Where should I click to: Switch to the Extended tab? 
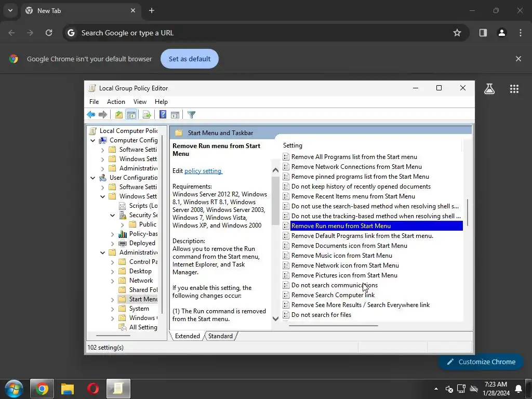point(187,336)
